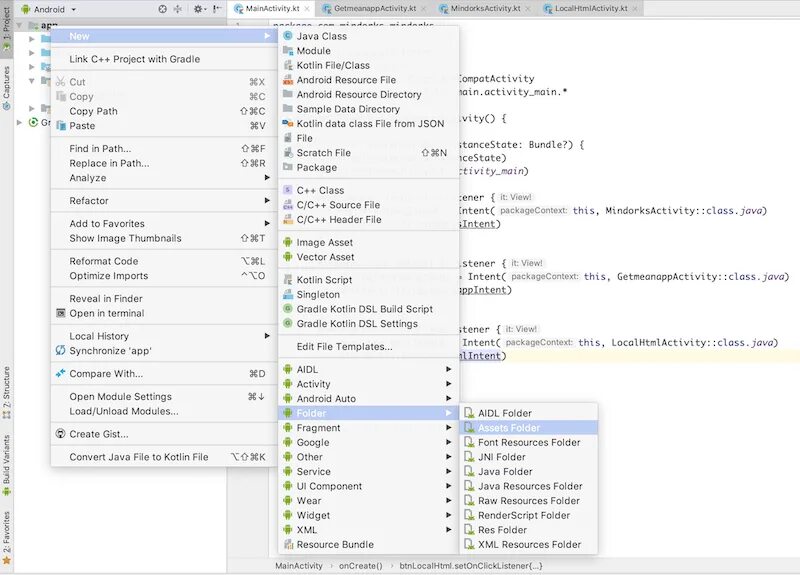This screenshot has height=575, width=800.
Task: Click the Gradle Kotlin DSL Settings icon
Action: 288,323
